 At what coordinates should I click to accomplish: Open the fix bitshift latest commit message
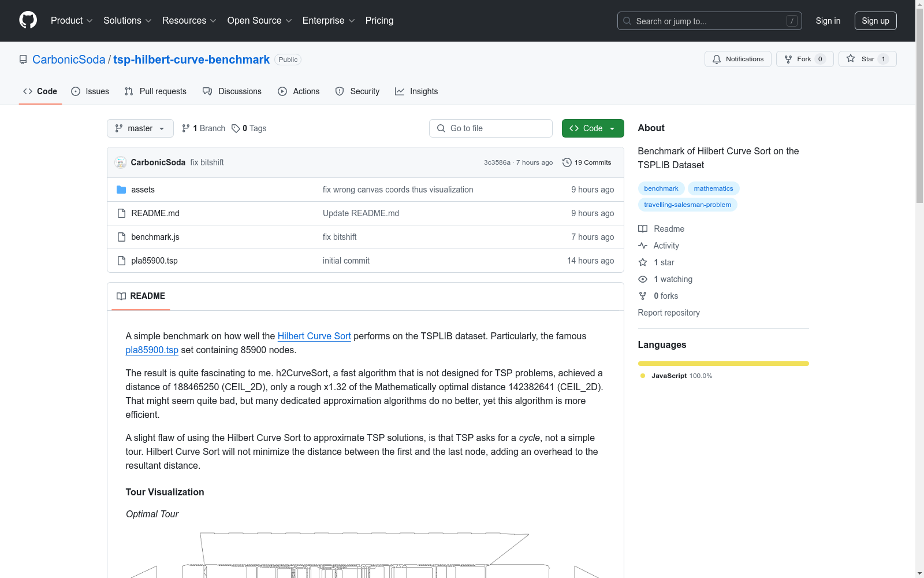[x=207, y=162]
